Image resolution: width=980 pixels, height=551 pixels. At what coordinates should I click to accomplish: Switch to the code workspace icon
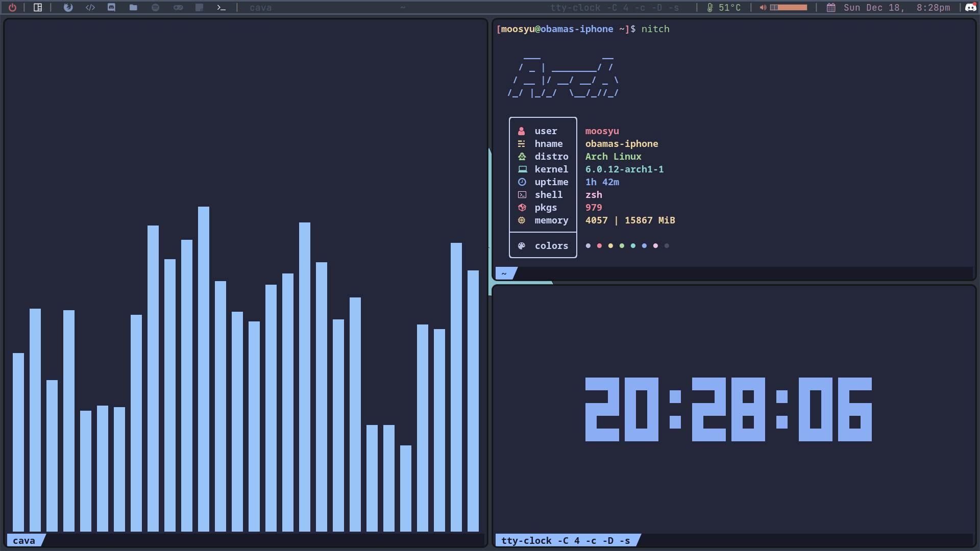[90, 8]
